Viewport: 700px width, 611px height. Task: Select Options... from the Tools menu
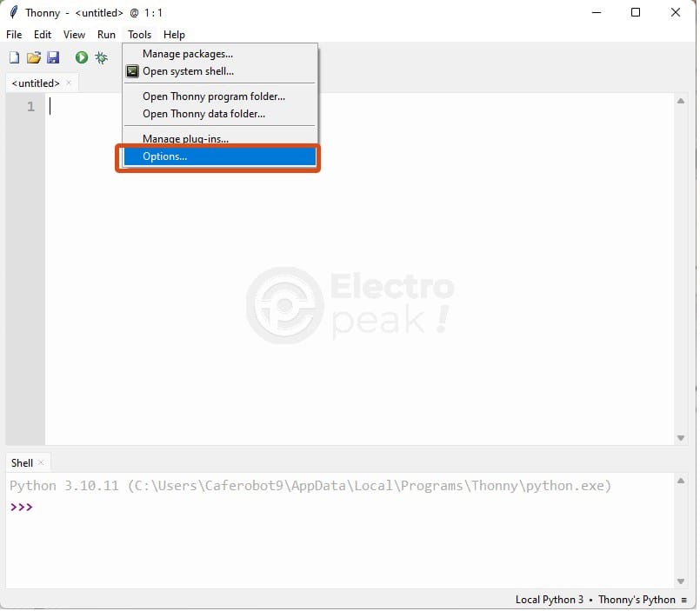pyautogui.click(x=165, y=156)
